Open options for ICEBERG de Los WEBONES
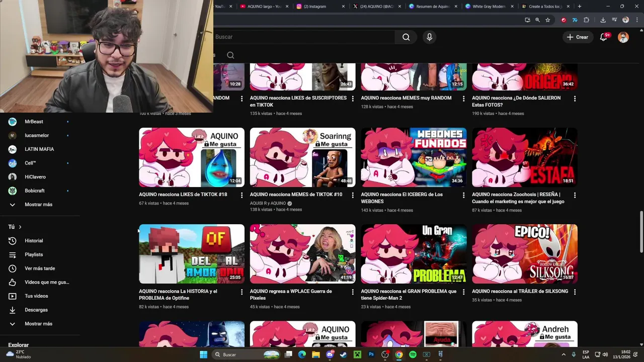644x362 pixels. coord(463,195)
